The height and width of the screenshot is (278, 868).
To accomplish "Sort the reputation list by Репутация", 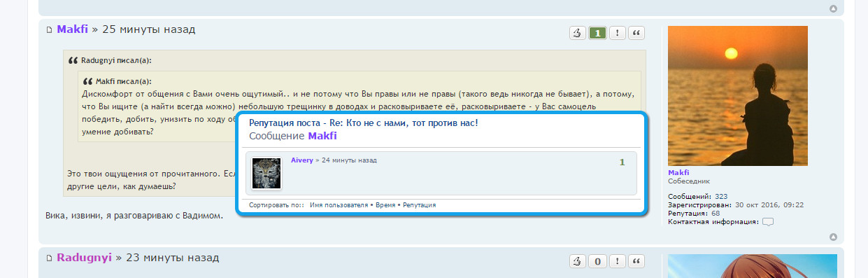I will click(419, 204).
